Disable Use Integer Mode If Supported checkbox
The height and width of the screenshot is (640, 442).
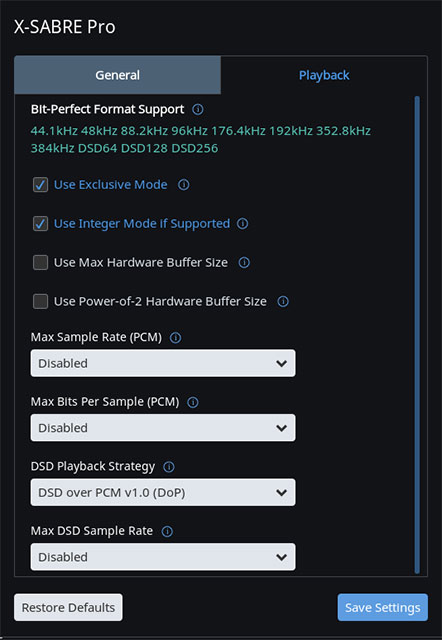tap(40, 224)
